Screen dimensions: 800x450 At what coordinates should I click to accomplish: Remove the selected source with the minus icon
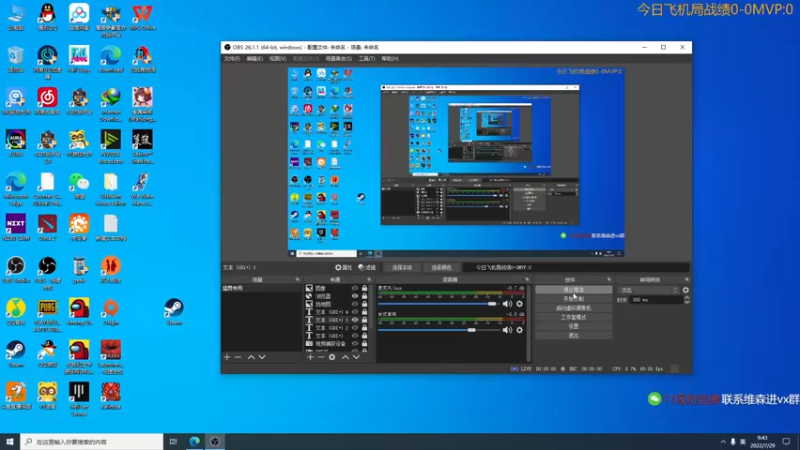[x=321, y=357]
